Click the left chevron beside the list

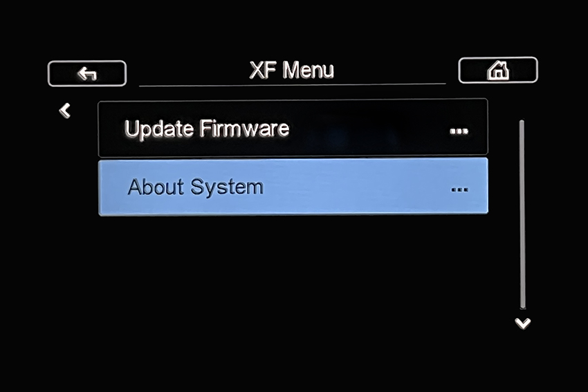coord(65,111)
